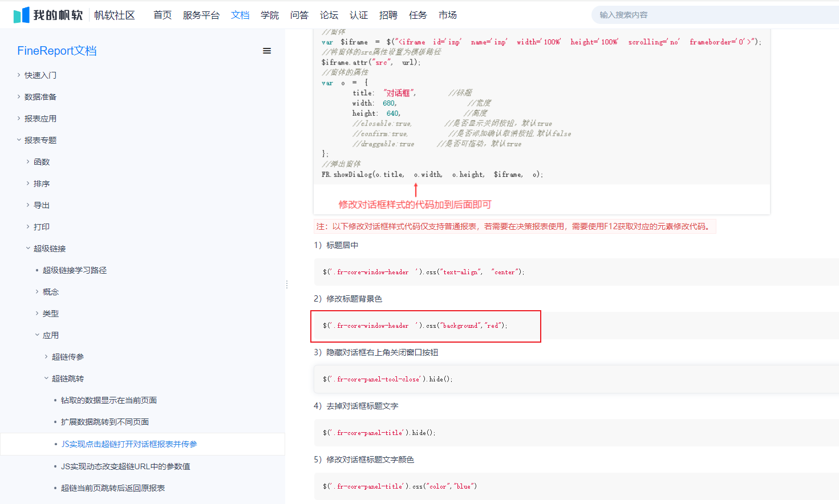Expand the 概念 chevron

coord(37,291)
